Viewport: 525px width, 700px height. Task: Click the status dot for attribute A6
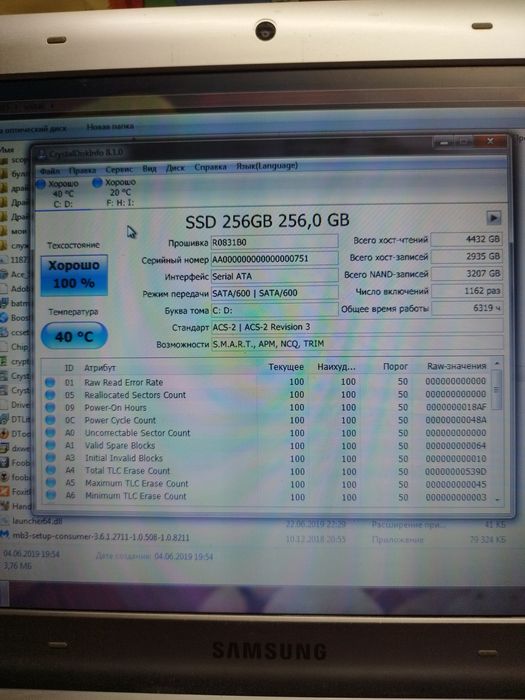51,496
